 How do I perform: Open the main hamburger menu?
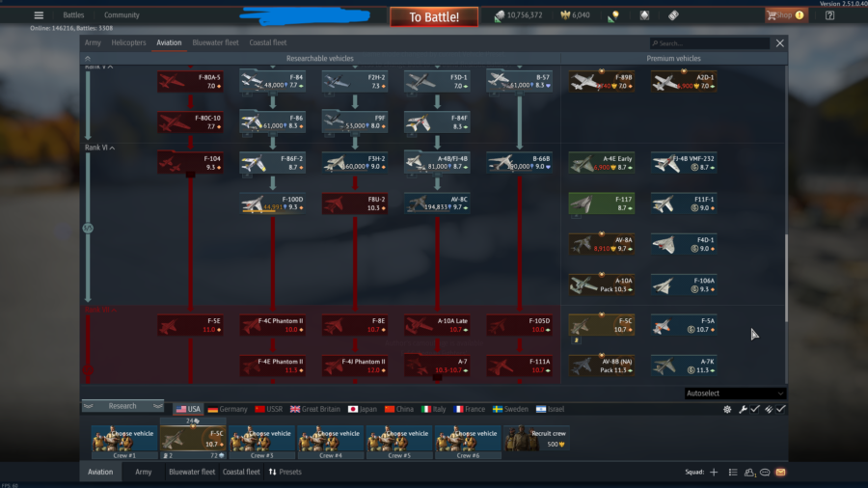39,15
